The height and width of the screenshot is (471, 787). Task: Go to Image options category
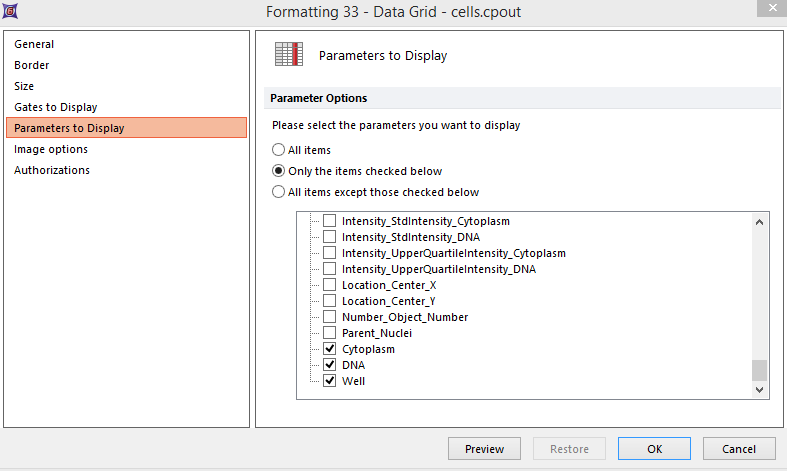tap(50, 149)
